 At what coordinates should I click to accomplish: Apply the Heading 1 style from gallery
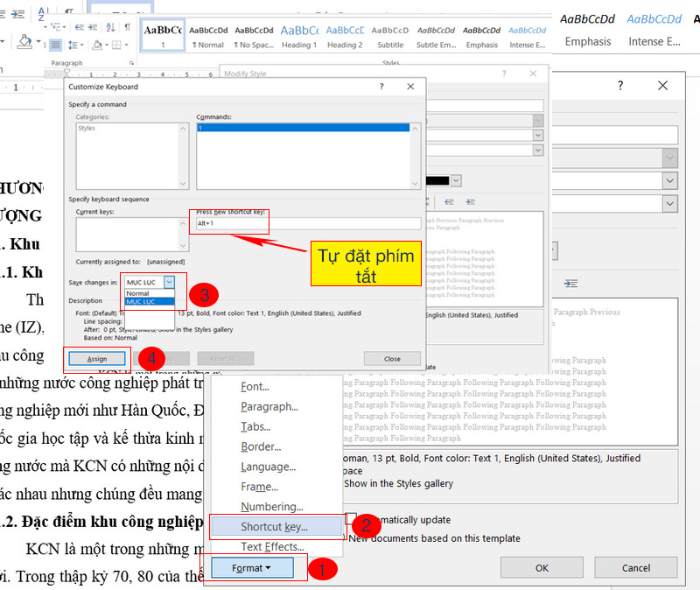(x=298, y=35)
